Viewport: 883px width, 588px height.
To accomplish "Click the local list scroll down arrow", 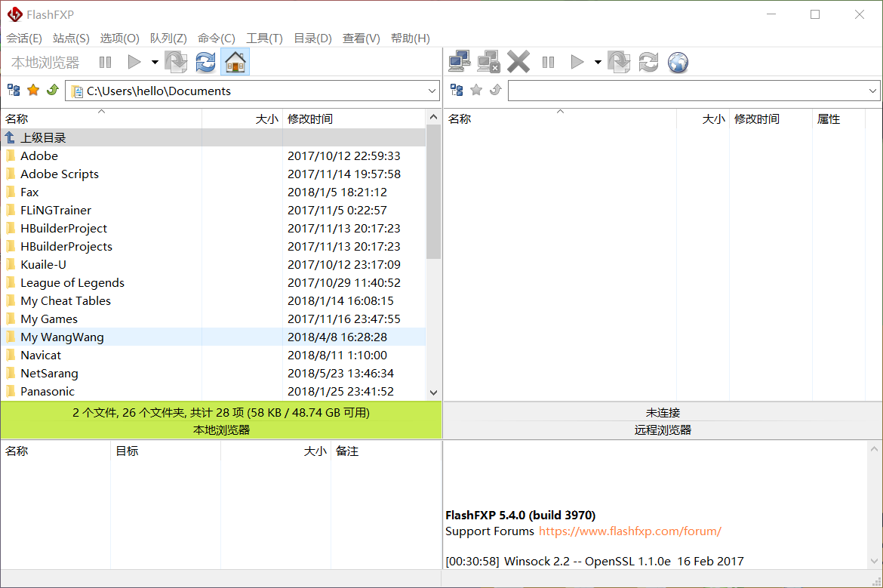I will tap(433, 393).
